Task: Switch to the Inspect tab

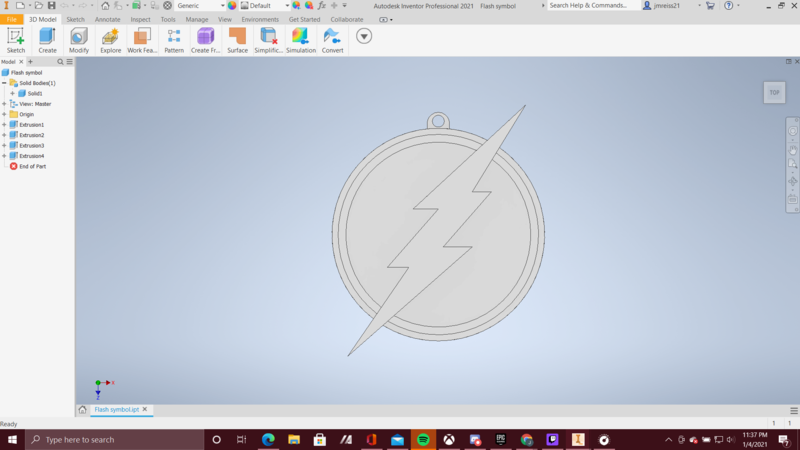Action: click(x=140, y=19)
